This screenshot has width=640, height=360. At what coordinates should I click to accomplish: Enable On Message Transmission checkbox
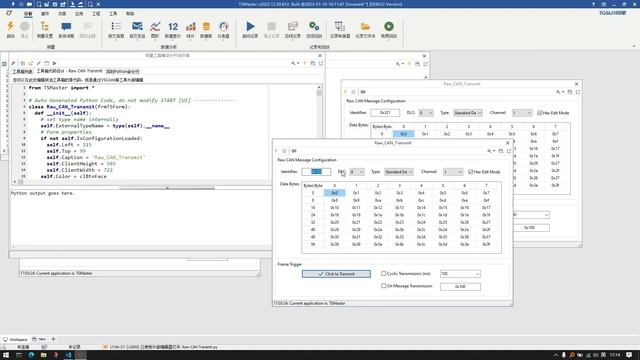pos(383,286)
